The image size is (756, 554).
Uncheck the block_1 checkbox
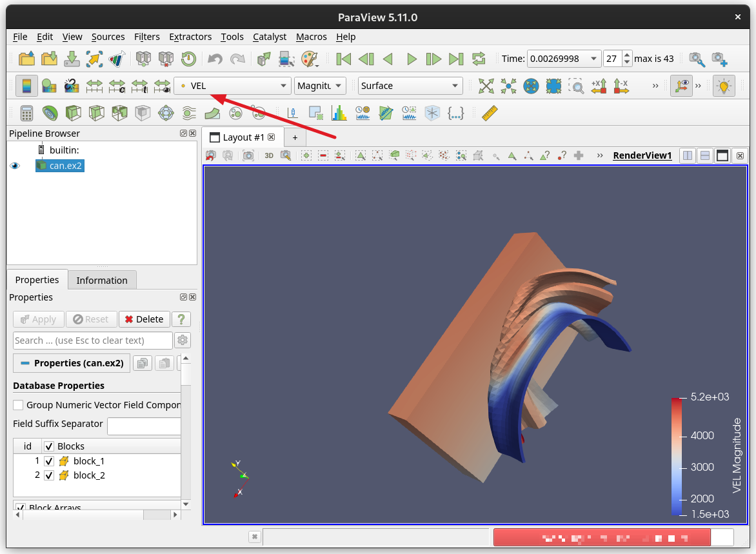(x=48, y=461)
